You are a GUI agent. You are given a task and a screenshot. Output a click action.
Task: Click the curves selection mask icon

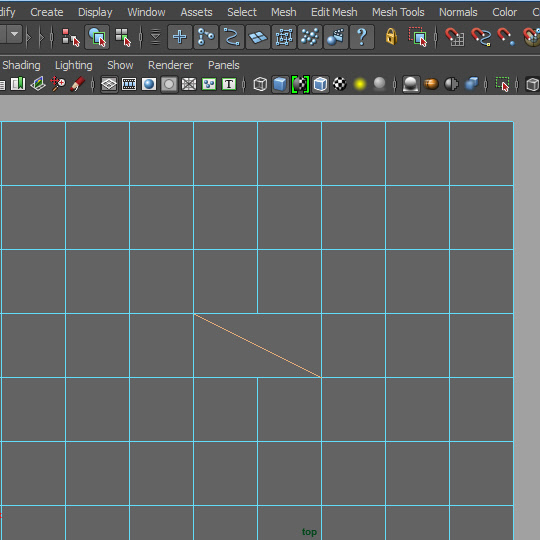pyautogui.click(x=231, y=37)
